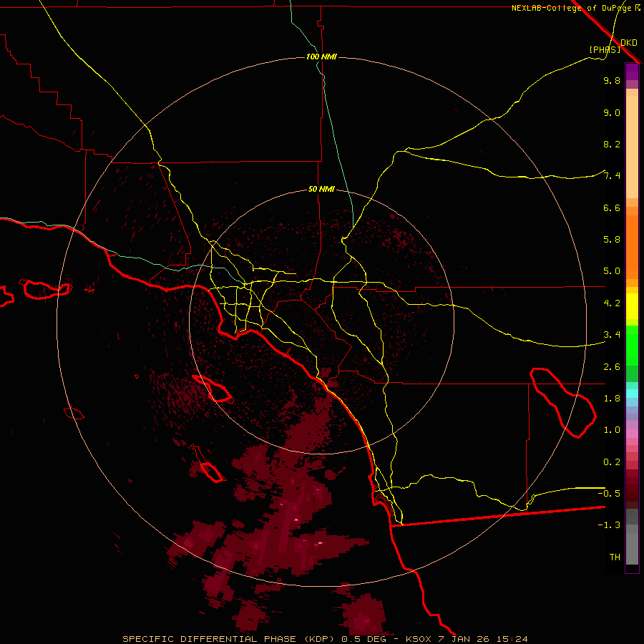Select the 1.0 scale value
Screen dimensions: 644x644
[612, 430]
